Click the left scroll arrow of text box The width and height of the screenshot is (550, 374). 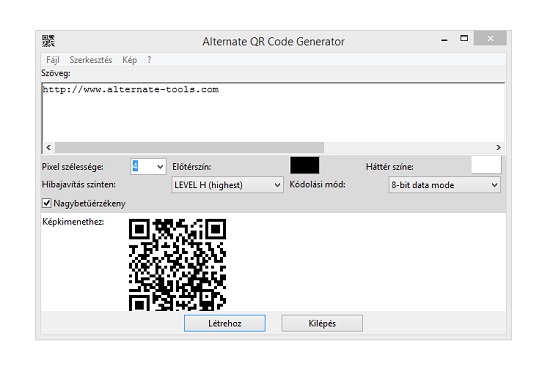pos(48,147)
